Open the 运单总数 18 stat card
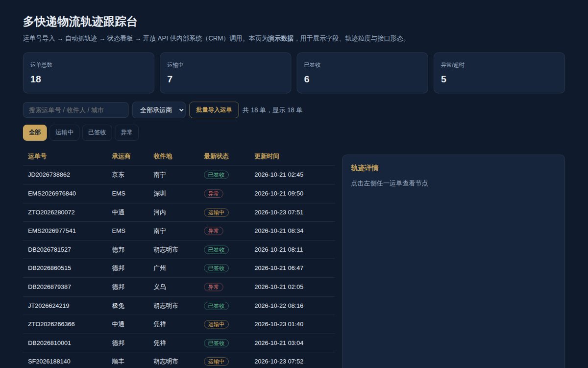Screen dimensions: 588x368 pos(89,73)
